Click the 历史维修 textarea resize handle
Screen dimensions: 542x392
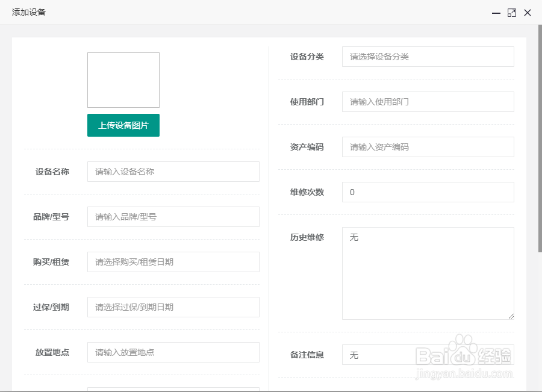click(x=511, y=316)
